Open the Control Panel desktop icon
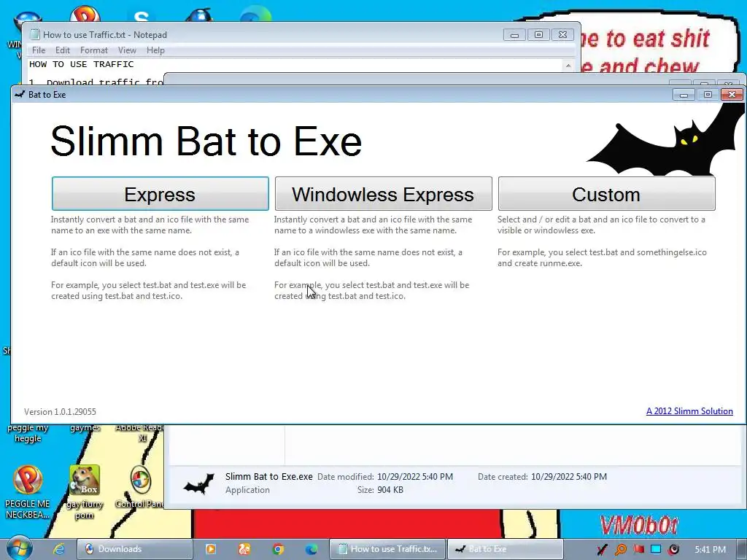 (141, 486)
